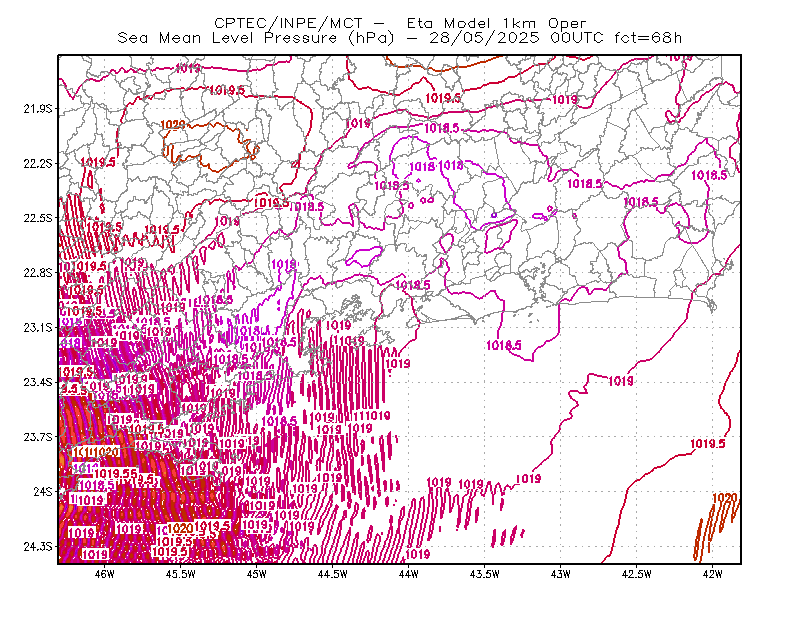Click the 1019 label on the bottom edge near 44W
The image size is (800, 618).
pos(417,554)
